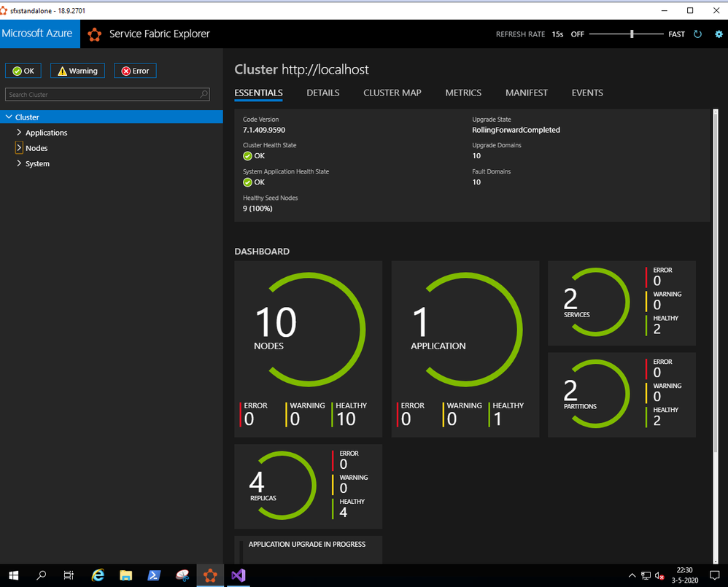Toggle the OK health filter
The image size is (728, 587).
(x=23, y=71)
